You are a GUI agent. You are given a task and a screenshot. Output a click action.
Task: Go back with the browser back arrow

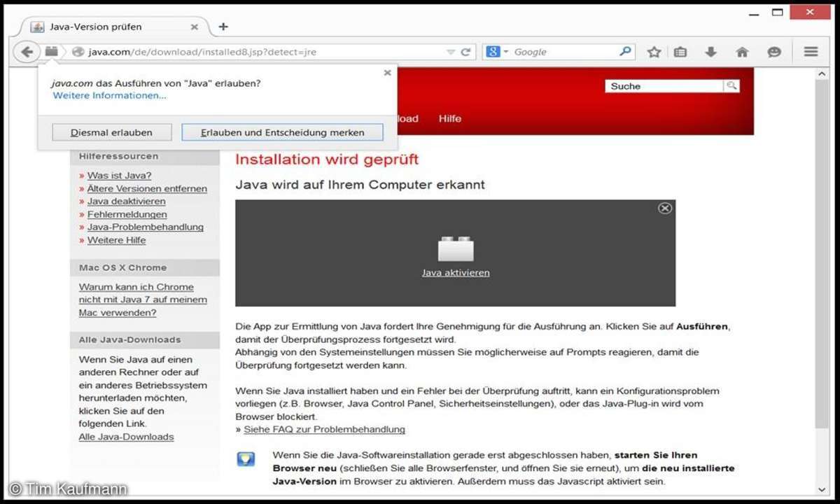click(x=27, y=52)
